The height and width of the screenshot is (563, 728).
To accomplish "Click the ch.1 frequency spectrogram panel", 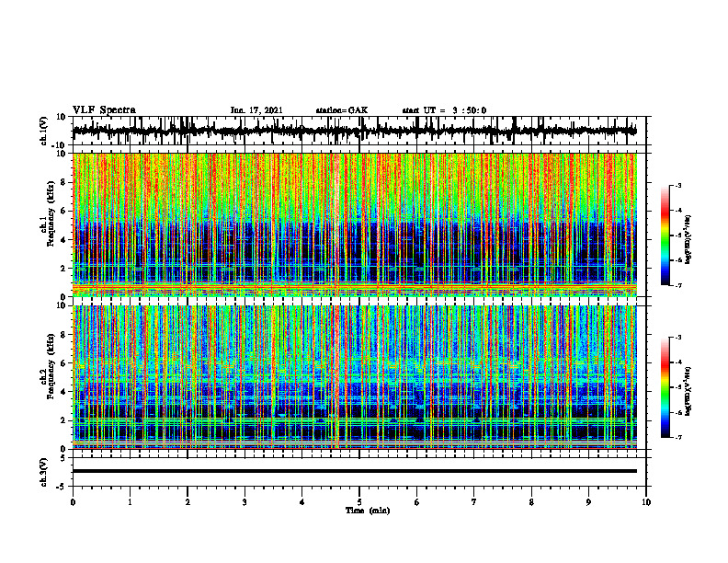I will 354,224.
